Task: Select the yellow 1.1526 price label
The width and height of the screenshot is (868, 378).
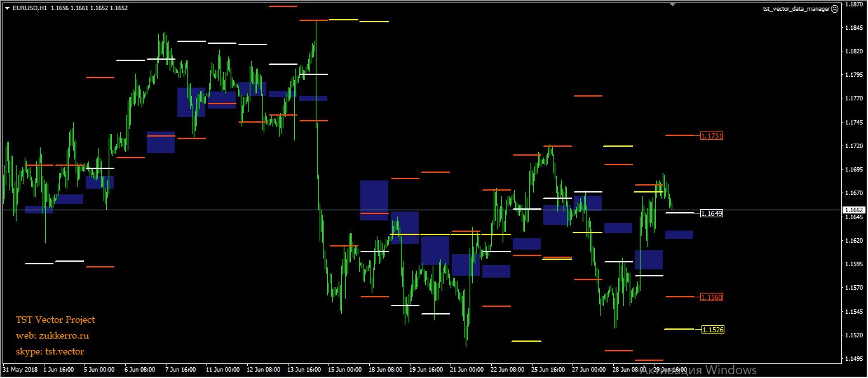Action: 712,330
